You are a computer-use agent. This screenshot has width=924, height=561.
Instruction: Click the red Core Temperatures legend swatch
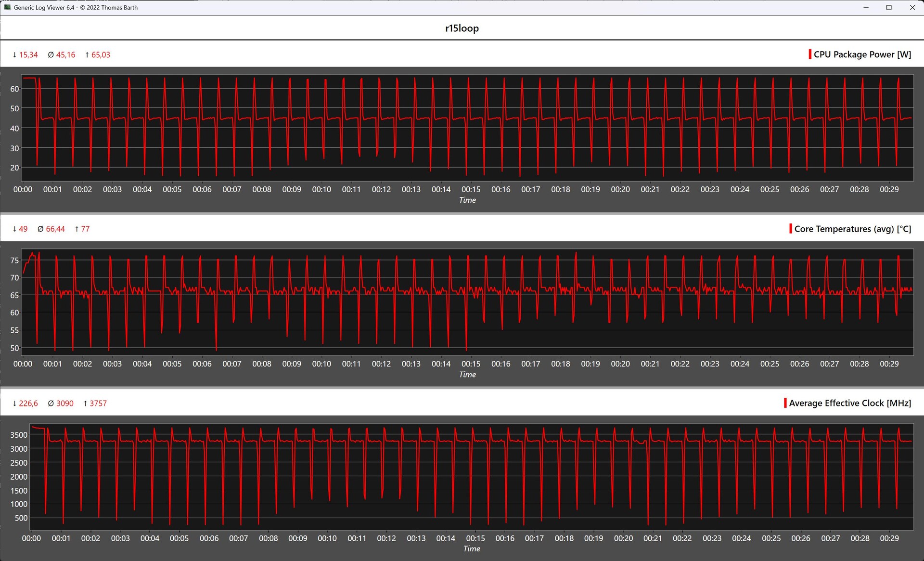tap(791, 229)
